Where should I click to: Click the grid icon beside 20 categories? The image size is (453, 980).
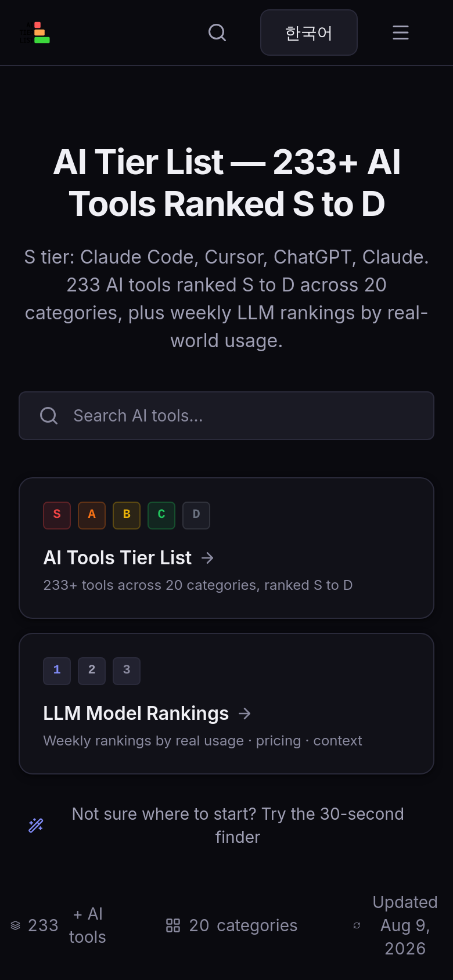(173, 925)
